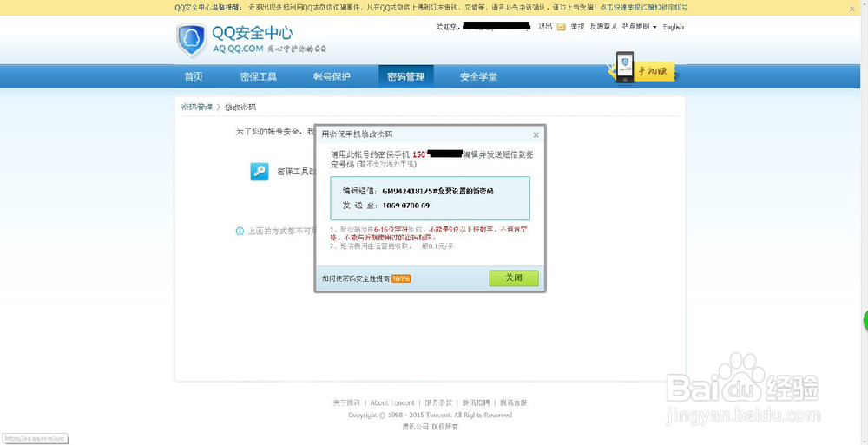Image resolution: width=868 pixels, height=445 pixels.
Task: Click the 腾讯招聘 footer link
Action: point(476,403)
